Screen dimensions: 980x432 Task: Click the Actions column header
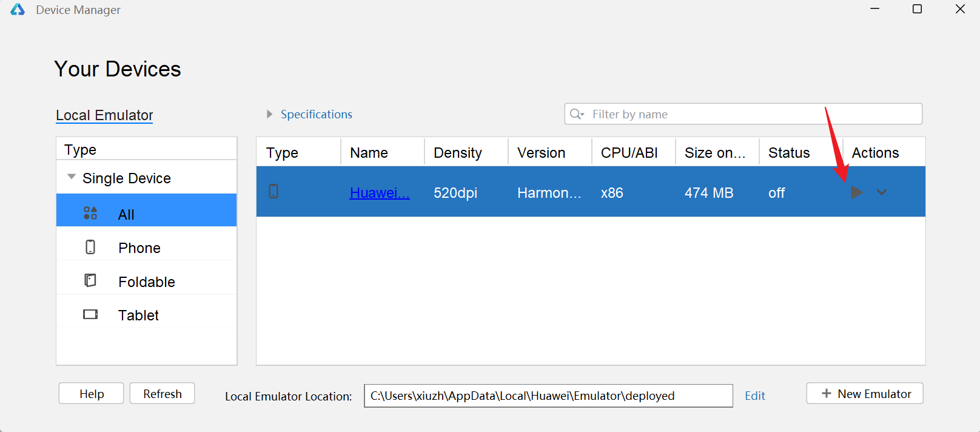[884, 152]
